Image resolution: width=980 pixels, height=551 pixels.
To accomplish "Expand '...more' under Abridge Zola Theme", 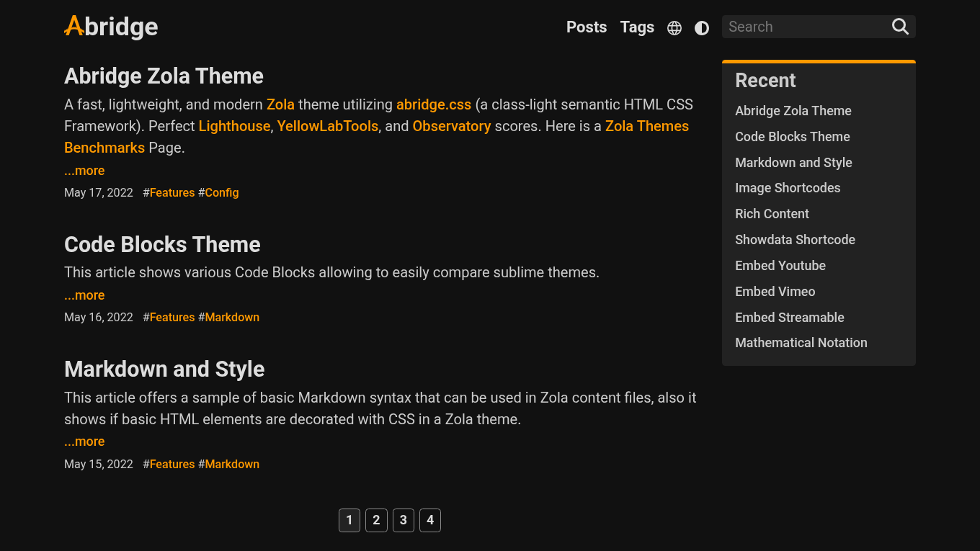I will point(84,170).
